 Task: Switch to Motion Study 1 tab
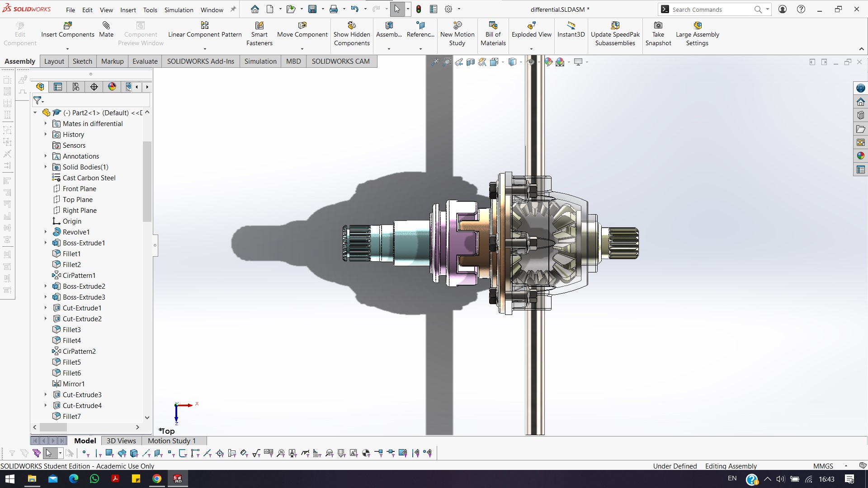pos(172,441)
